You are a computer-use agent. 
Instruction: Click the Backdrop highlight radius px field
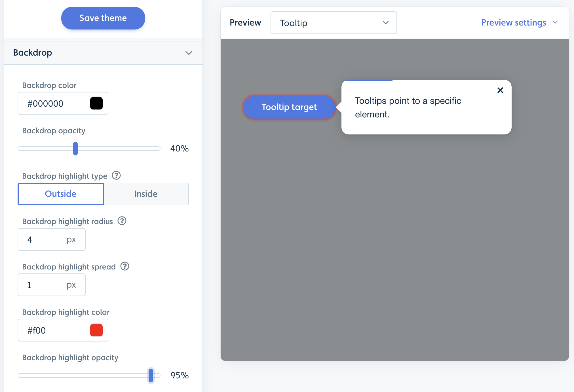click(x=52, y=239)
